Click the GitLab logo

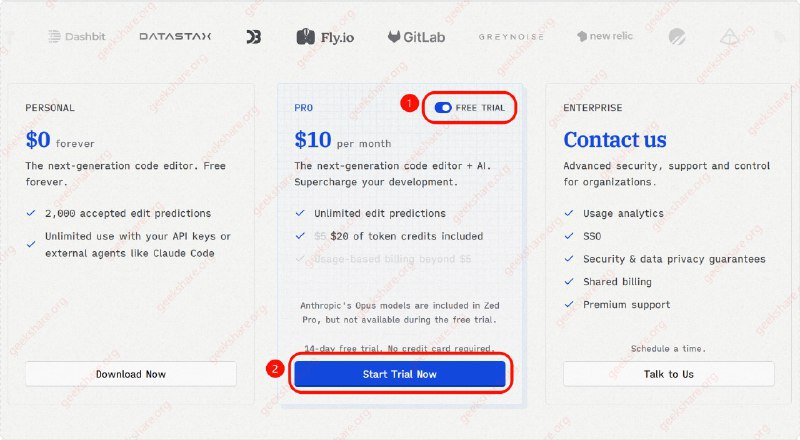pos(416,37)
